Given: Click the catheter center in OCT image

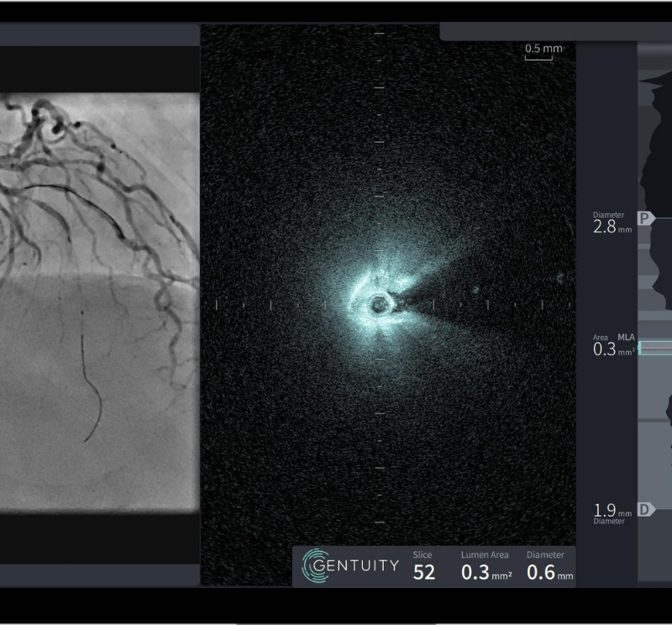Looking at the screenshot, I should pyautogui.click(x=380, y=303).
